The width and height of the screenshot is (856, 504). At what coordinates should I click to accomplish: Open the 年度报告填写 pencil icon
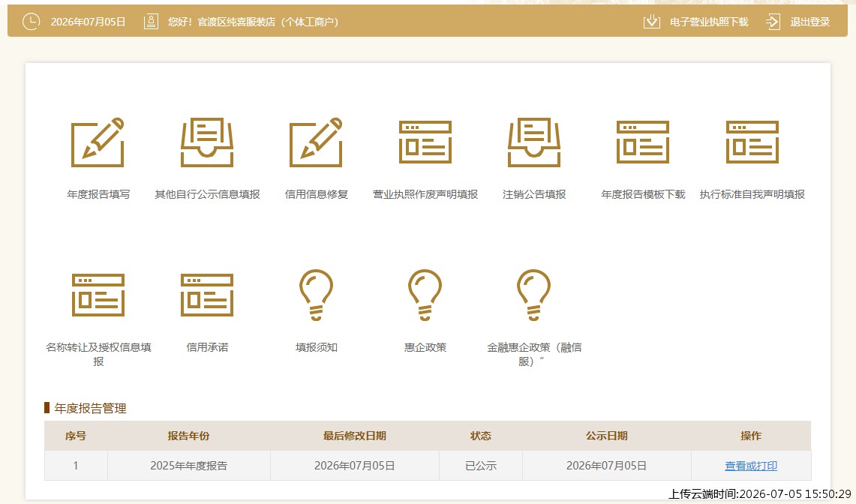98,142
